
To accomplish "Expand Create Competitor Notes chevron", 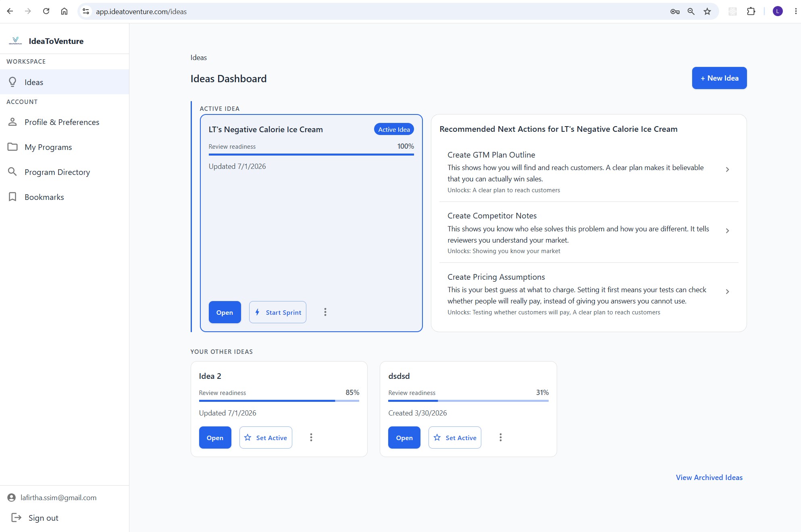I will point(727,231).
